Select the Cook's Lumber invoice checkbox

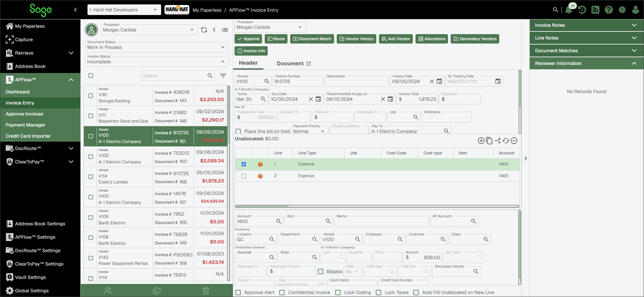coord(91,177)
